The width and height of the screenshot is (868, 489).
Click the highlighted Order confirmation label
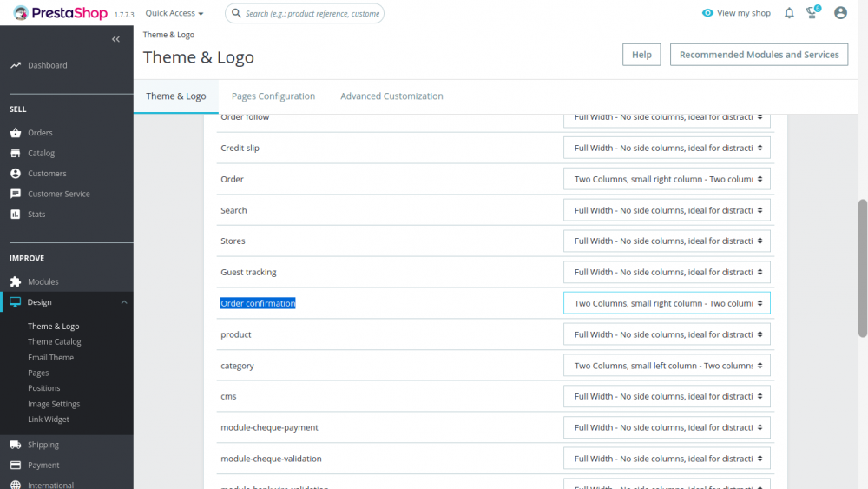[258, 303]
